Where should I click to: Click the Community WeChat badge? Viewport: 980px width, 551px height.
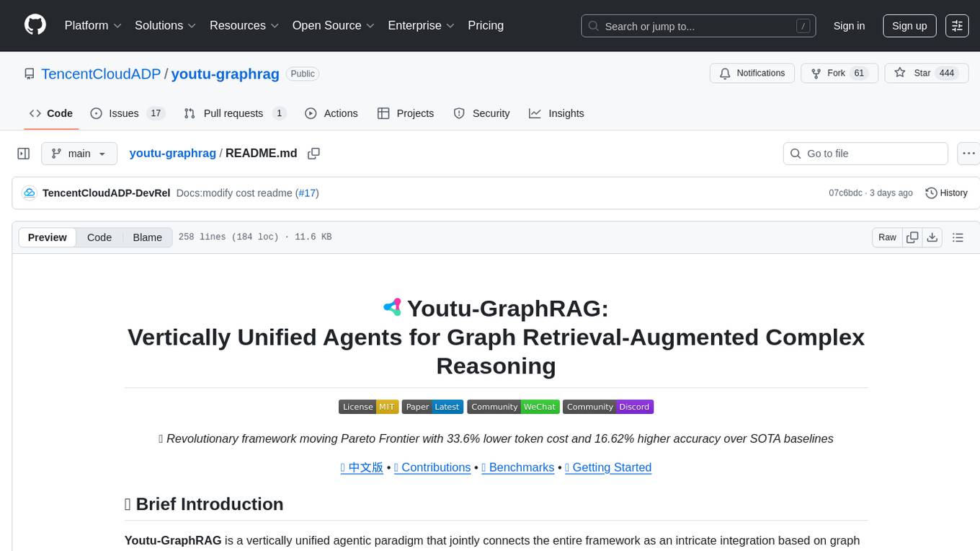513,407
